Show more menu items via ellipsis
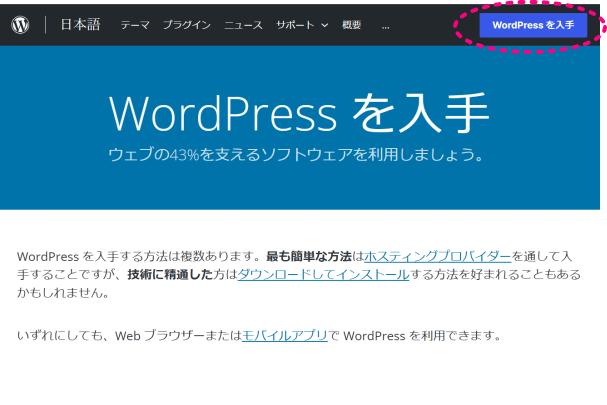Viewport: 607px width, 405px height. coord(385,27)
